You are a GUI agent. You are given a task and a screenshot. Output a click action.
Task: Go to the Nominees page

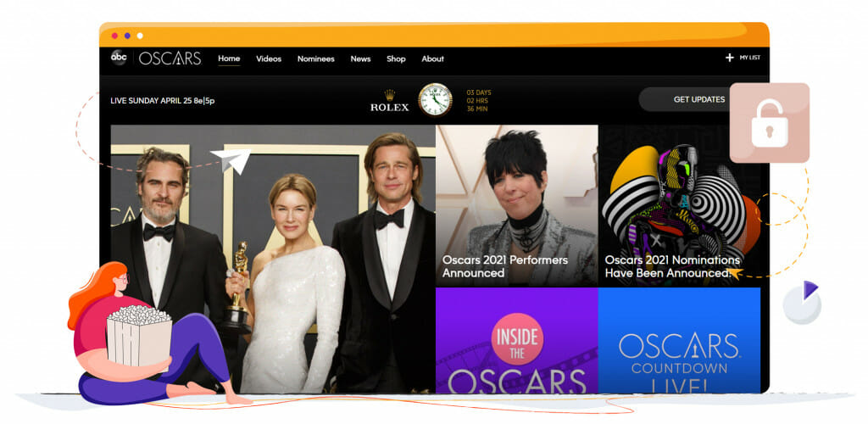tap(316, 59)
